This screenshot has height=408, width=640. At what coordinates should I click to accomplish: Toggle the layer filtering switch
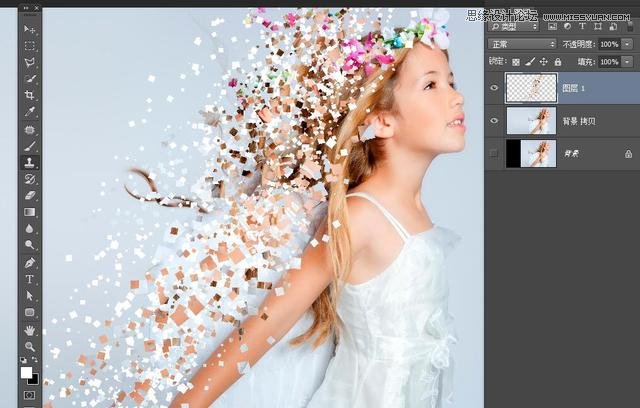point(631,27)
